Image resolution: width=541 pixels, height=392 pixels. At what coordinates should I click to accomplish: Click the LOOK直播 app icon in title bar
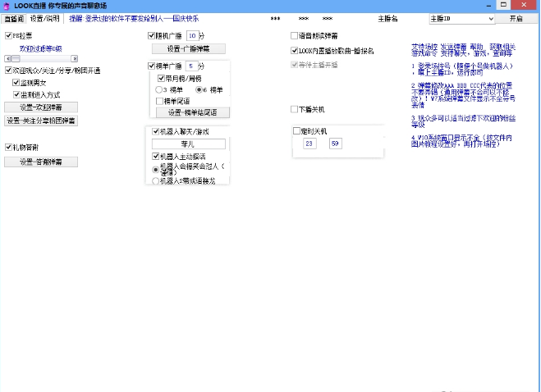coord(6,6)
